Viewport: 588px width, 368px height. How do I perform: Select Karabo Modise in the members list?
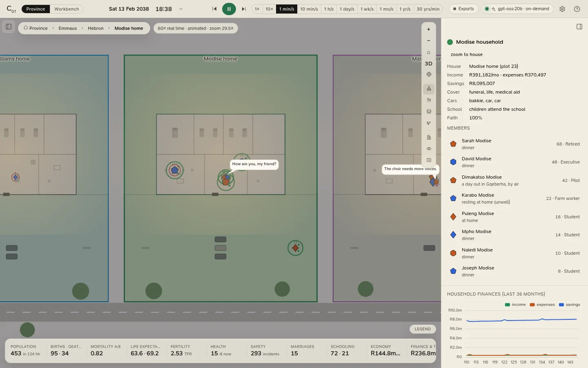[x=514, y=198]
